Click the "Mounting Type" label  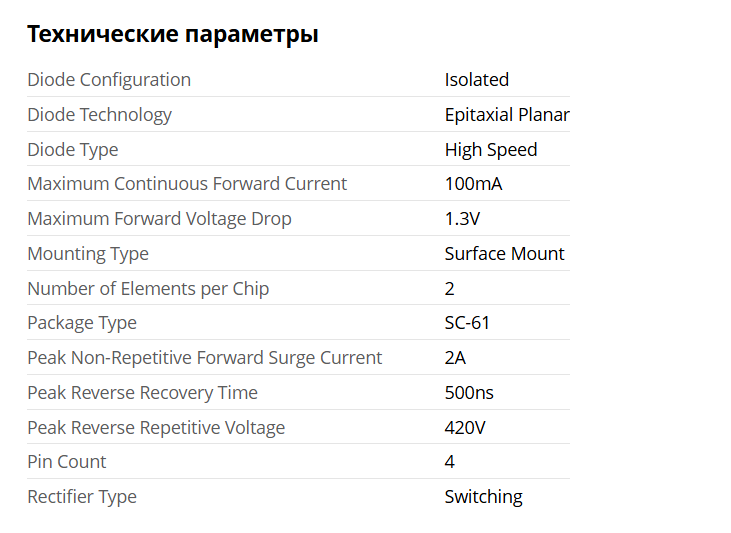(88, 254)
